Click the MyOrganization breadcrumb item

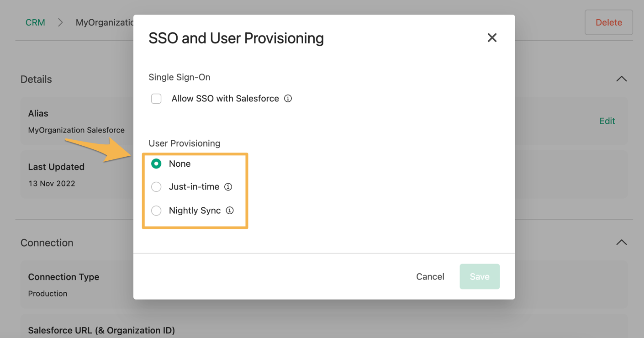point(105,22)
